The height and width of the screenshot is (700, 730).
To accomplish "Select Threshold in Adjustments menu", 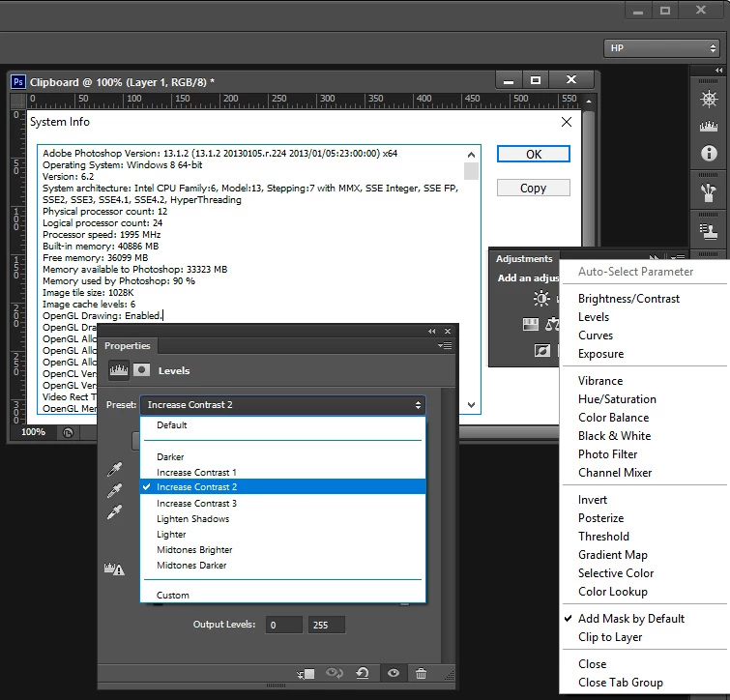I will coord(645,537).
